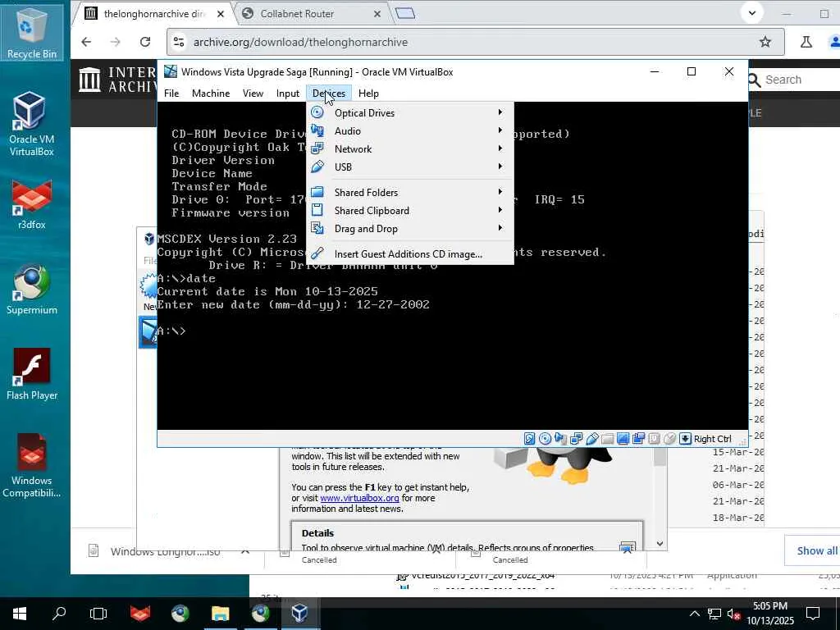
Task: Expand the arrow beside Shared Folders
Action: pyautogui.click(x=500, y=191)
